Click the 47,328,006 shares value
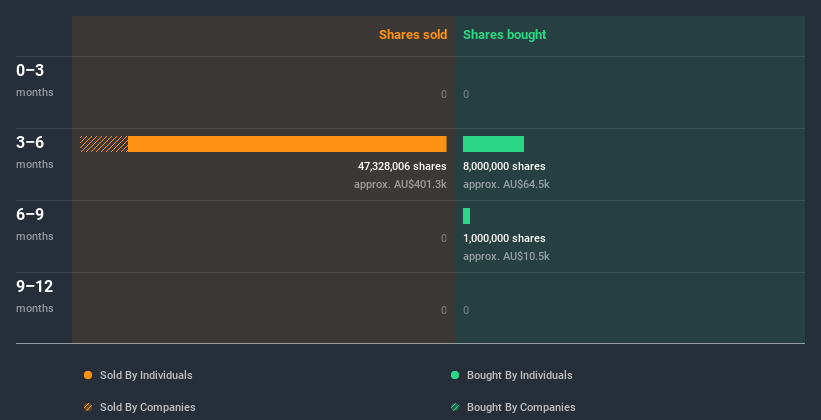The height and width of the screenshot is (420, 821). click(402, 166)
